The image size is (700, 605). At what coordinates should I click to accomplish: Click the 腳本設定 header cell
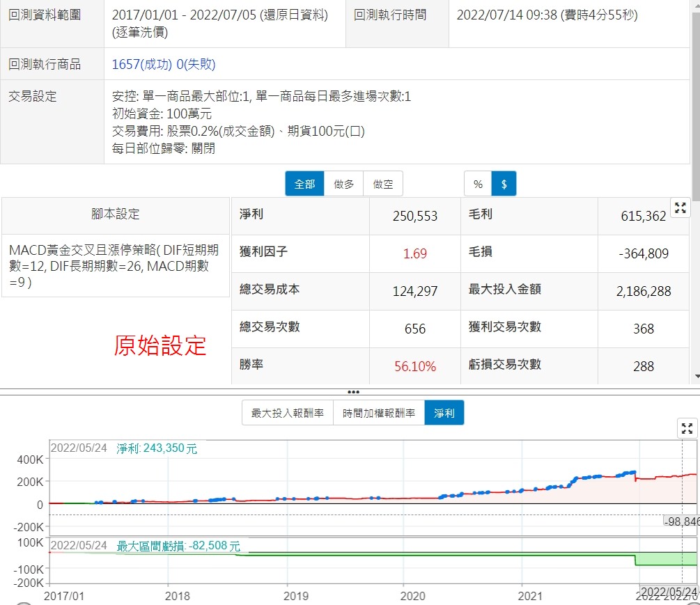tap(116, 214)
